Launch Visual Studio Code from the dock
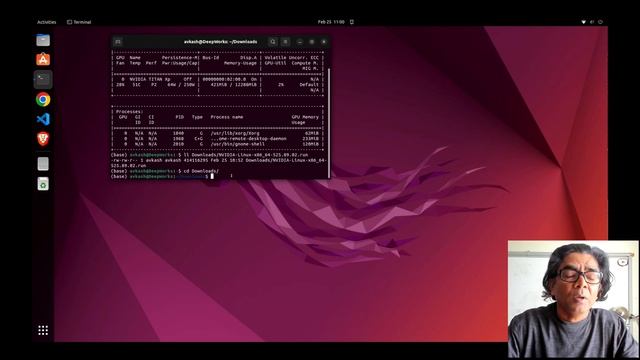 (x=43, y=119)
